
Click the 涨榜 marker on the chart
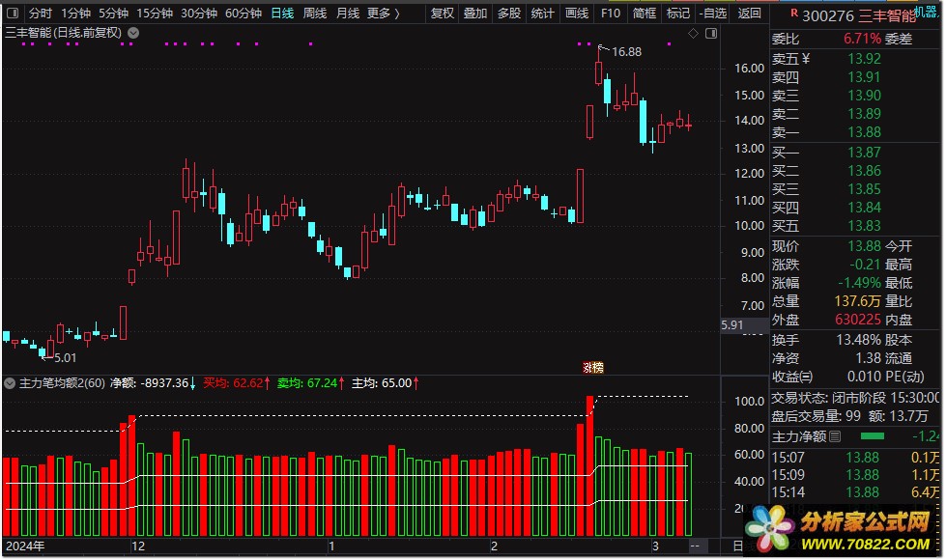(x=593, y=368)
